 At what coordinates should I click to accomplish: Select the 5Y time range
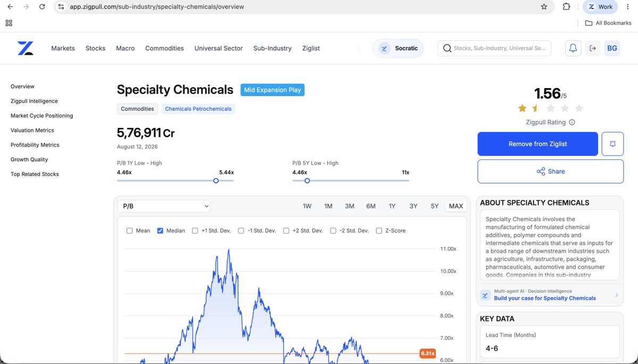[x=434, y=206]
